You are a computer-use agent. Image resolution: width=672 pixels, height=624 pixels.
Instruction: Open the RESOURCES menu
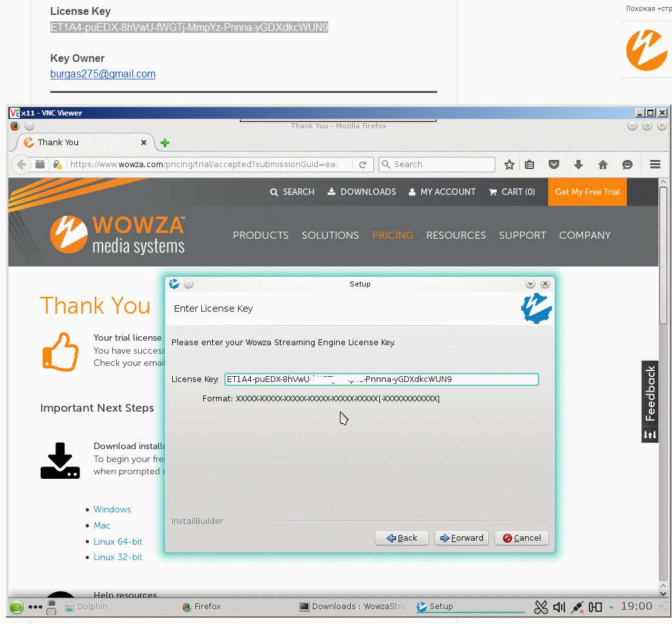tap(456, 236)
